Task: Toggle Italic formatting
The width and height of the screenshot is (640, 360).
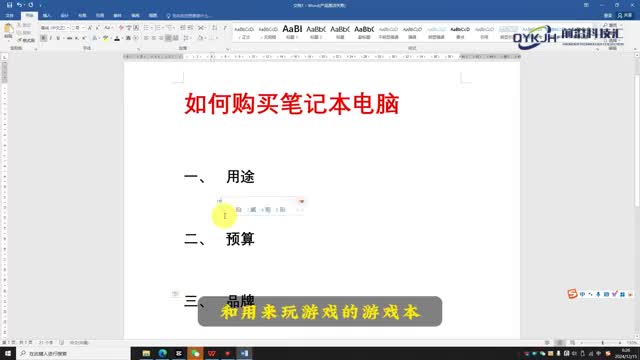Action: click(x=51, y=38)
